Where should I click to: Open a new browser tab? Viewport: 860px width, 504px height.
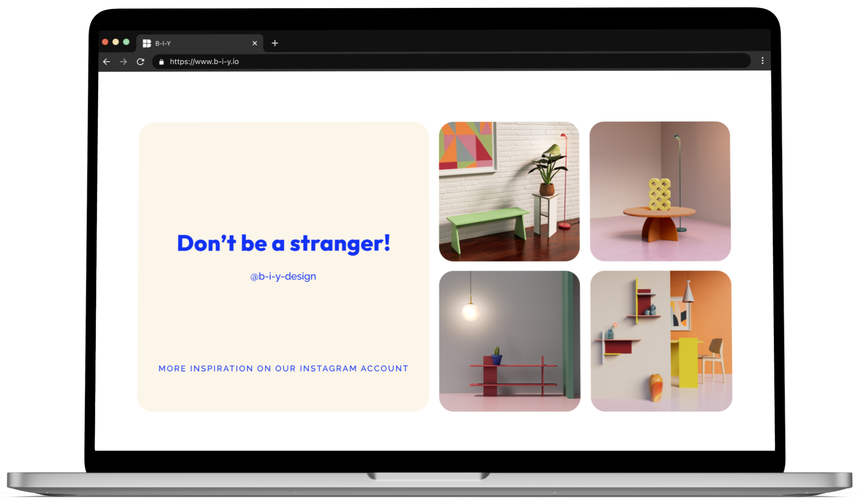click(x=275, y=43)
